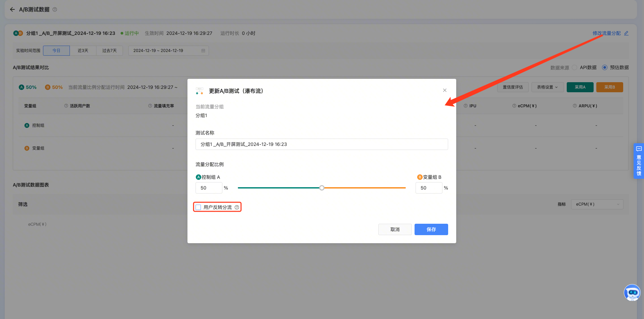Click the help icon next to A/B测试数据 title
Viewport: 644px width, 319px height.
click(x=55, y=9)
